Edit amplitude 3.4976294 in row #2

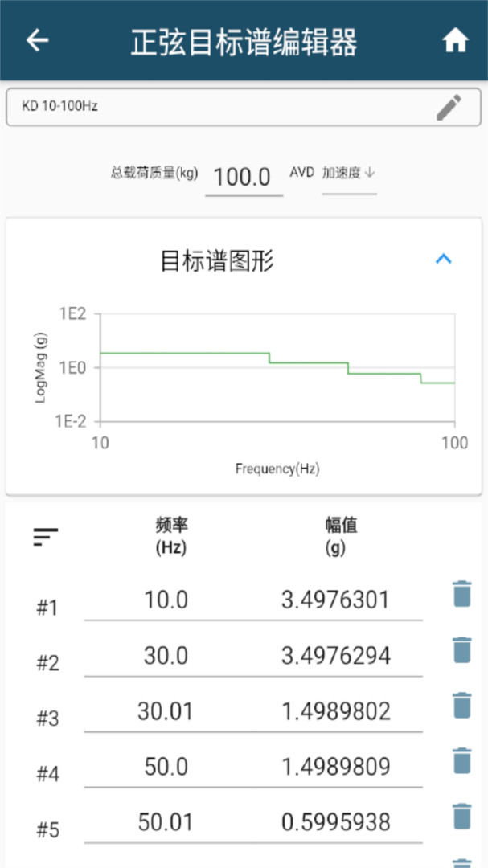coord(336,657)
